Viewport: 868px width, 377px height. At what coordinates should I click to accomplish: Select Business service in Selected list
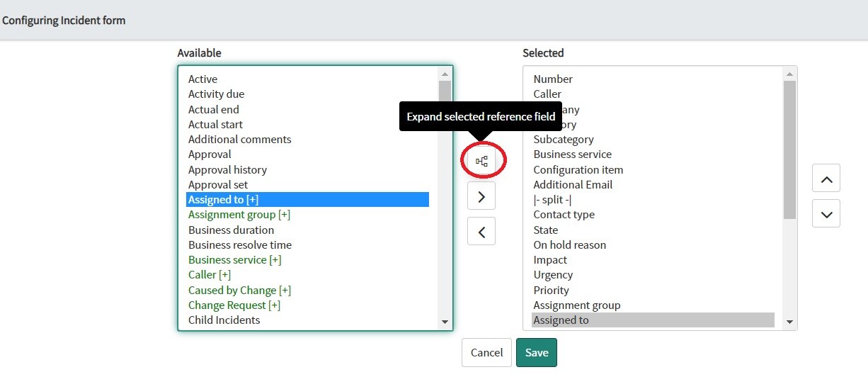click(653, 154)
